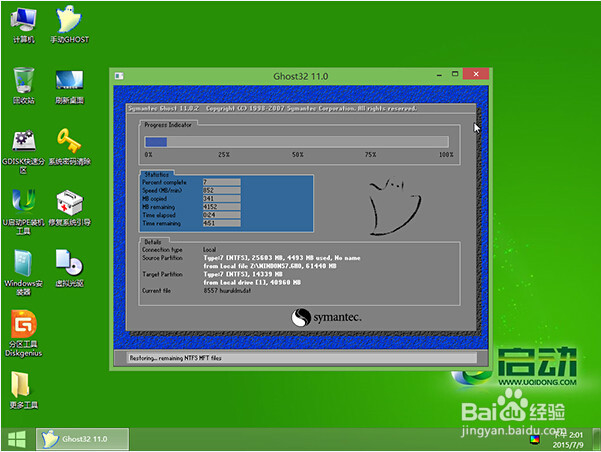Click the colorful display tray icon
This screenshot has height=452, width=601.
click(535, 439)
